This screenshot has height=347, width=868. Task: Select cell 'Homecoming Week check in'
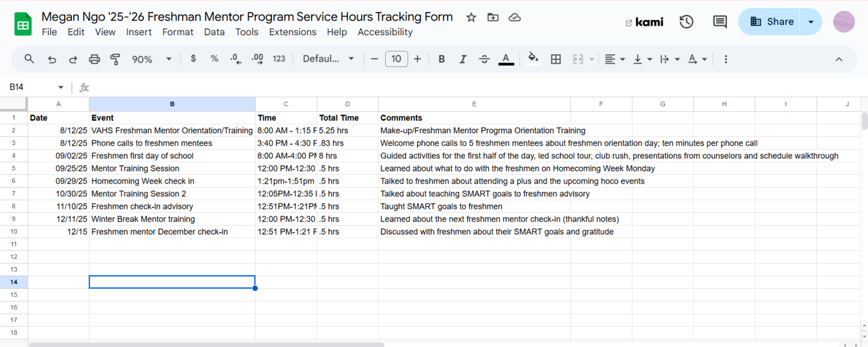(172, 181)
